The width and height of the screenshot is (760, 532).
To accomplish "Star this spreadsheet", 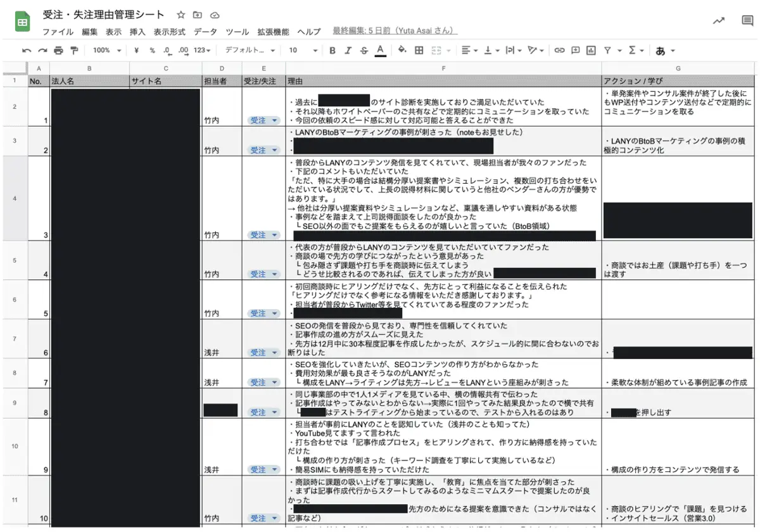I will [x=180, y=15].
